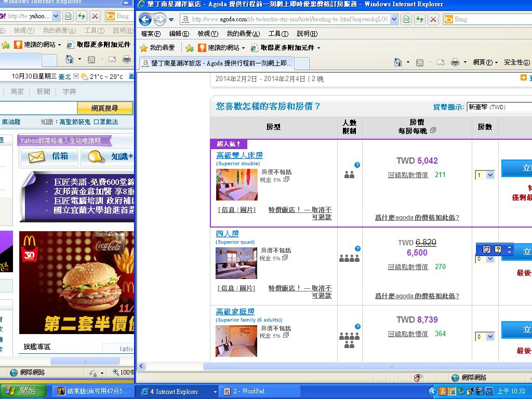Open the read mail icon in Agoda window
This screenshot has width=532, height=399.
(441, 62)
